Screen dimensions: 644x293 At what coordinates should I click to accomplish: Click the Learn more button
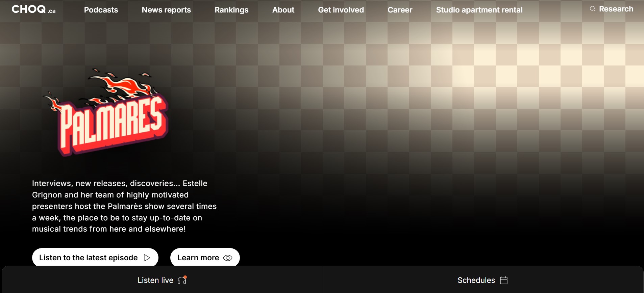[205, 258]
